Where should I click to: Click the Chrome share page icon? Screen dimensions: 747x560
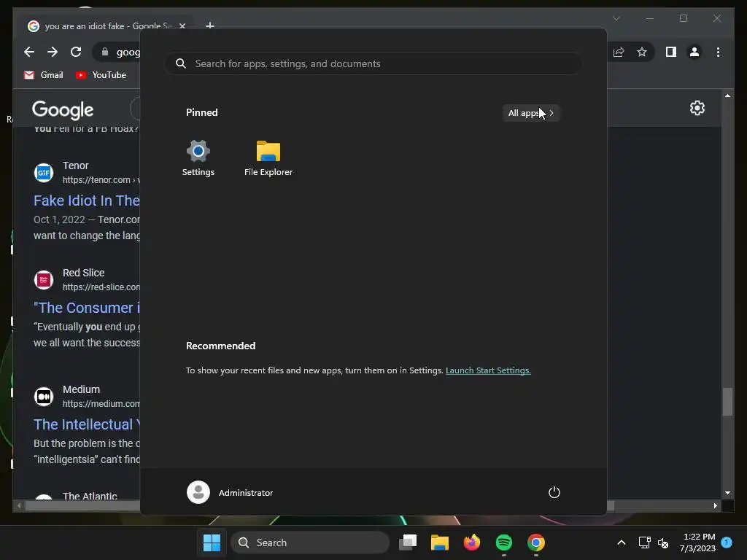619,52
